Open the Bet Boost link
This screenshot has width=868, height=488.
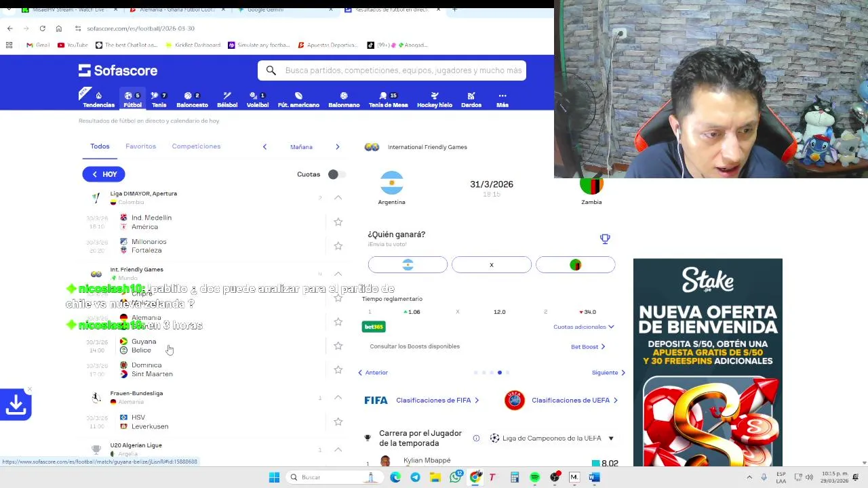click(588, 346)
